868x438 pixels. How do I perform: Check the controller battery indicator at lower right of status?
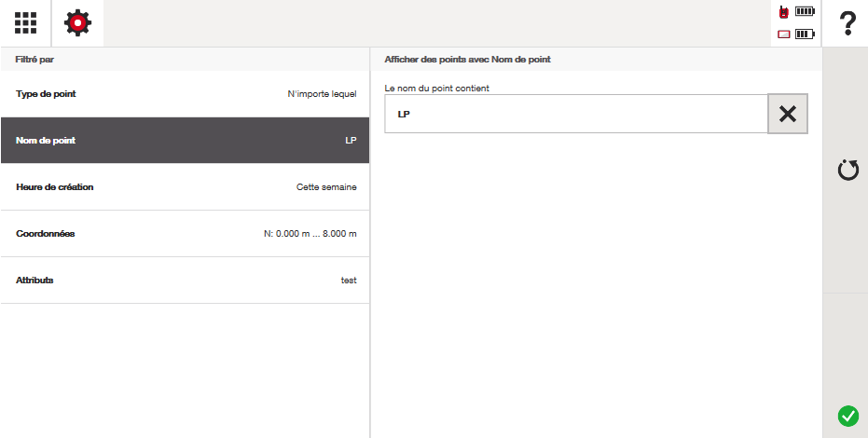(x=804, y=34)
